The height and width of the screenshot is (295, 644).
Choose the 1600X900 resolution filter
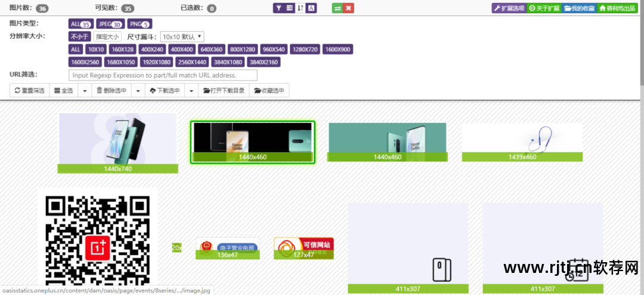tap(338, 50)
